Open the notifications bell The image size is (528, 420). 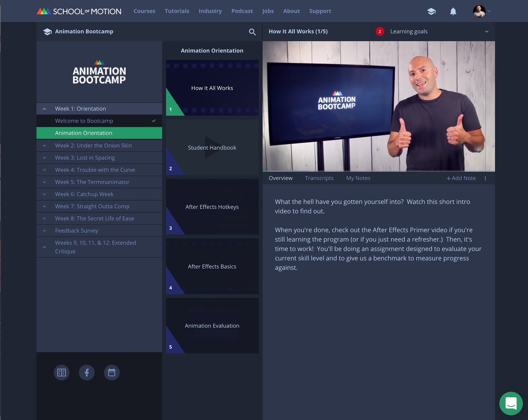[453, 11]
